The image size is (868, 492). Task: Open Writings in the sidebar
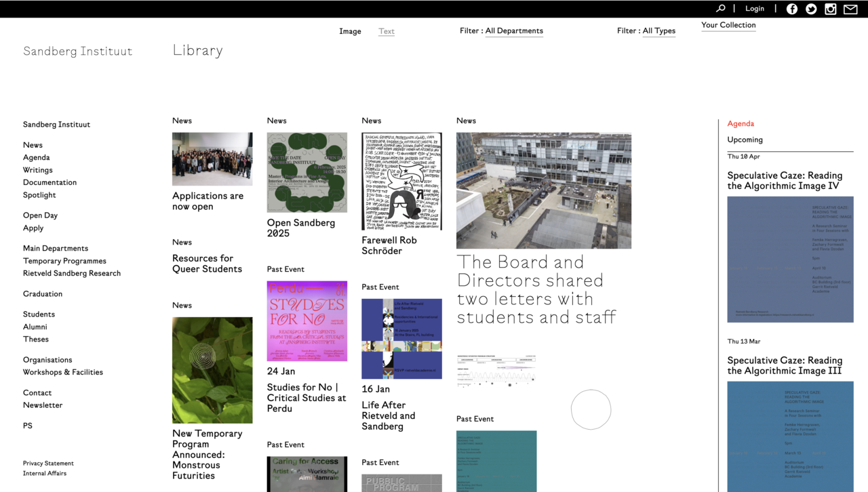coord(37,170)
